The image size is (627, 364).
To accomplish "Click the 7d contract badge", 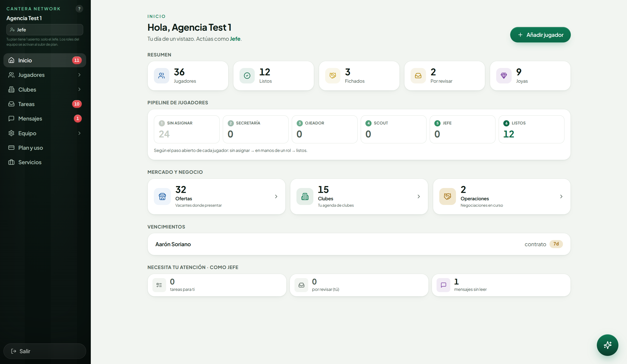I will tap(556, 244).
